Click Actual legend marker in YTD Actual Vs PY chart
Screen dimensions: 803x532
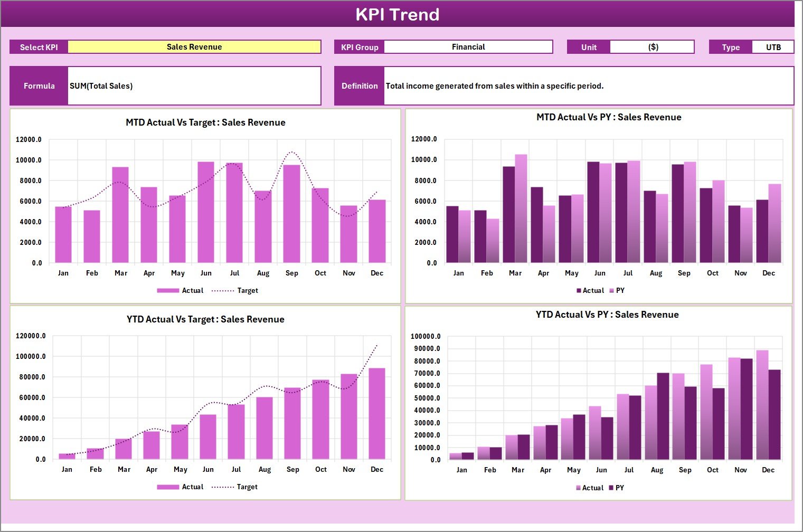click(579, 488)
